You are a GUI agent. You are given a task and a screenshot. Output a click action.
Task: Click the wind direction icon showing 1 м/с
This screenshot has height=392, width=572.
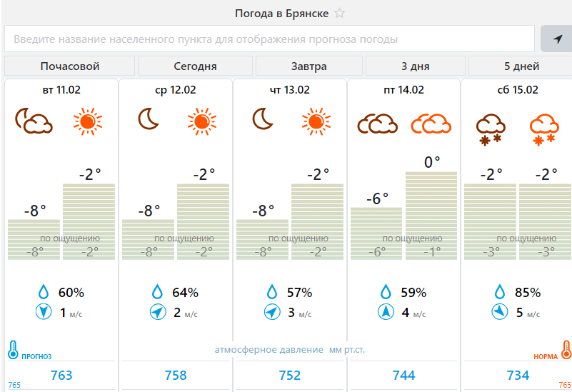(44, 312)
